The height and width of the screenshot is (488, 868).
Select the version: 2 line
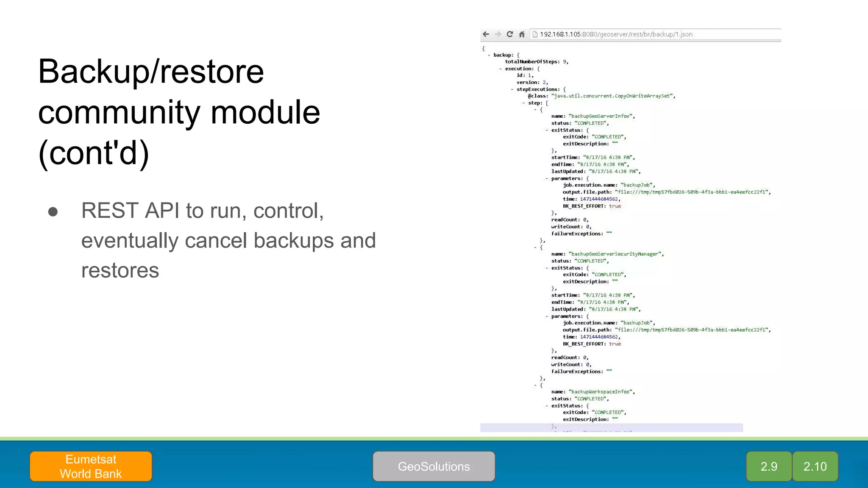pos(532,82)
